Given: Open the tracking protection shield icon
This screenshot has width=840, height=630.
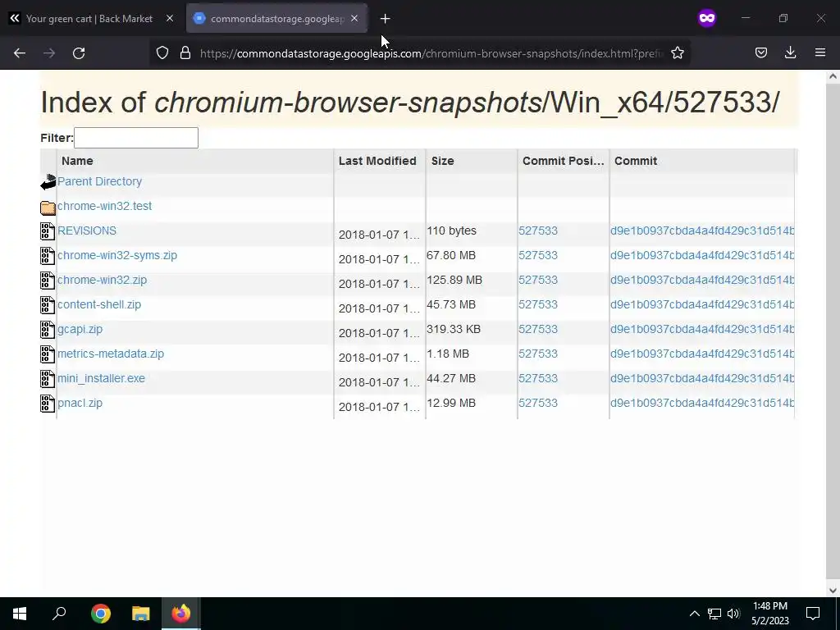Looking at the screenshot, I should 162,53.
